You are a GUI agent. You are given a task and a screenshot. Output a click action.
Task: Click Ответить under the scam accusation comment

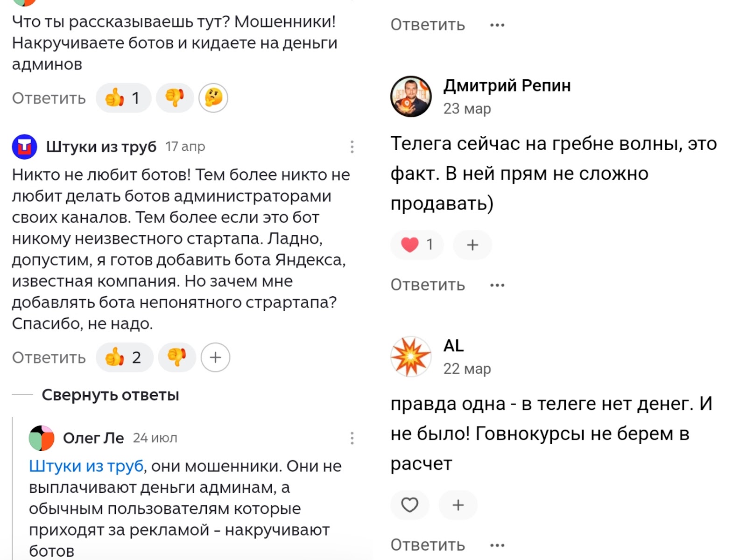[x=47, y=98]
